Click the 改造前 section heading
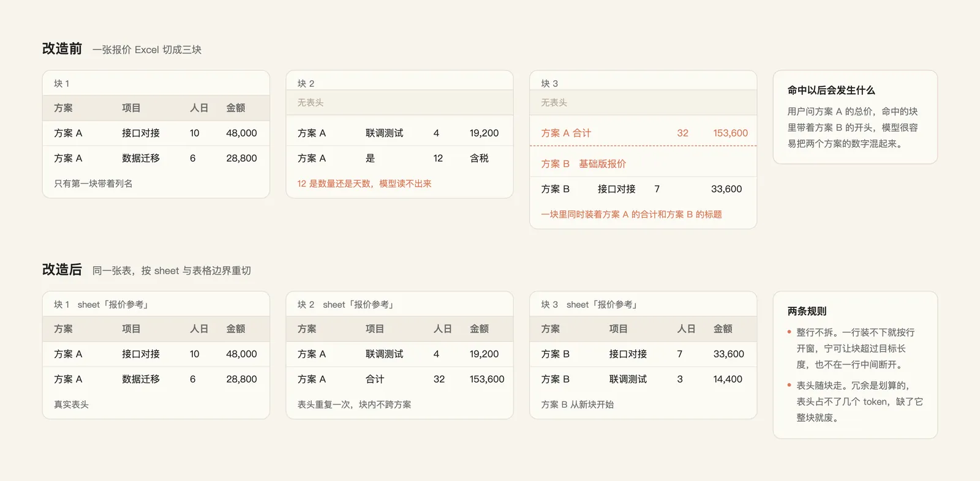 click(62, 49)
